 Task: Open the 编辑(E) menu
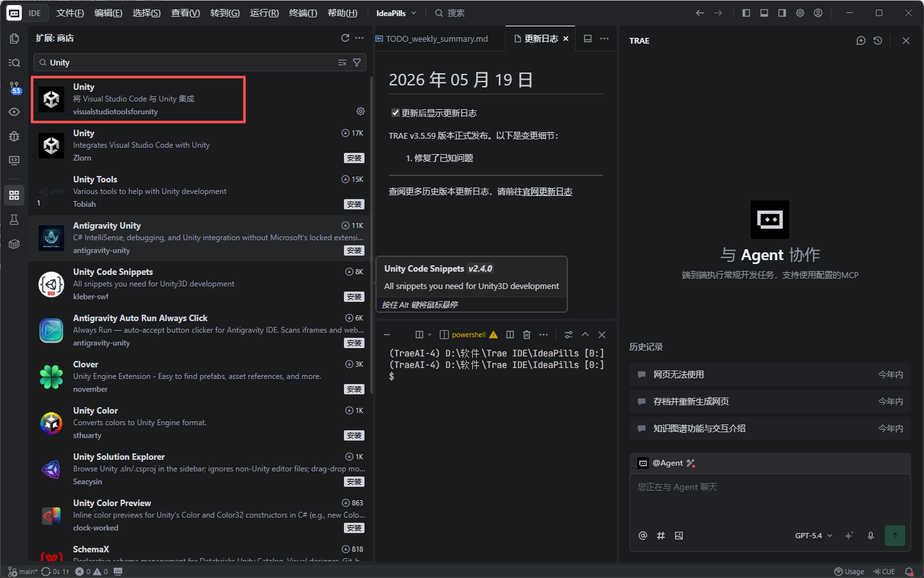(108, 13)
